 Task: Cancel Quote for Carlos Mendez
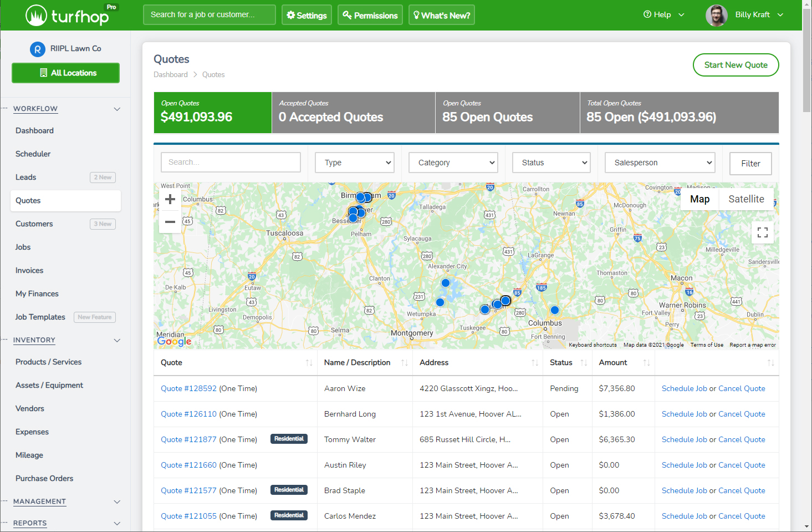point(742,516)
